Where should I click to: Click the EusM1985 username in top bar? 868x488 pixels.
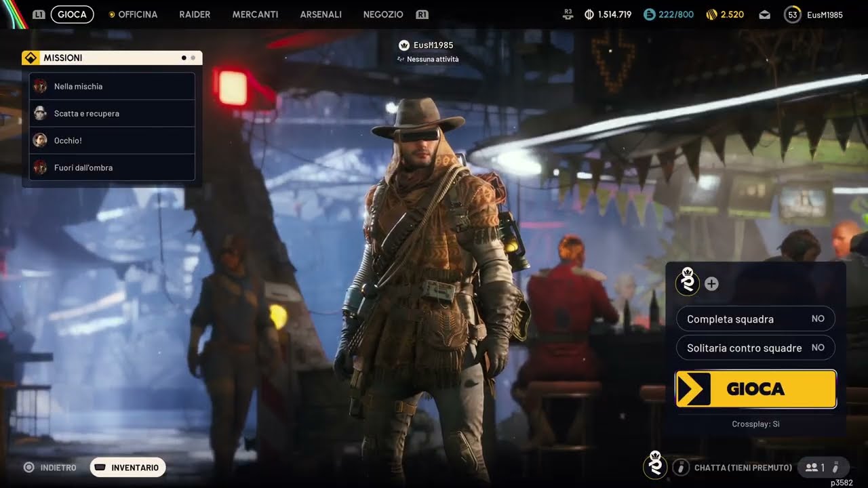[x=825, y=14]
